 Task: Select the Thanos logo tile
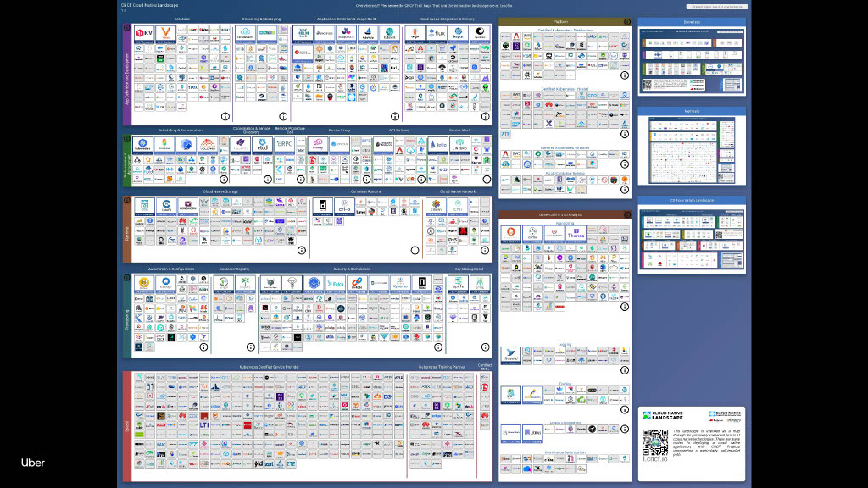(x=576, y=234)
